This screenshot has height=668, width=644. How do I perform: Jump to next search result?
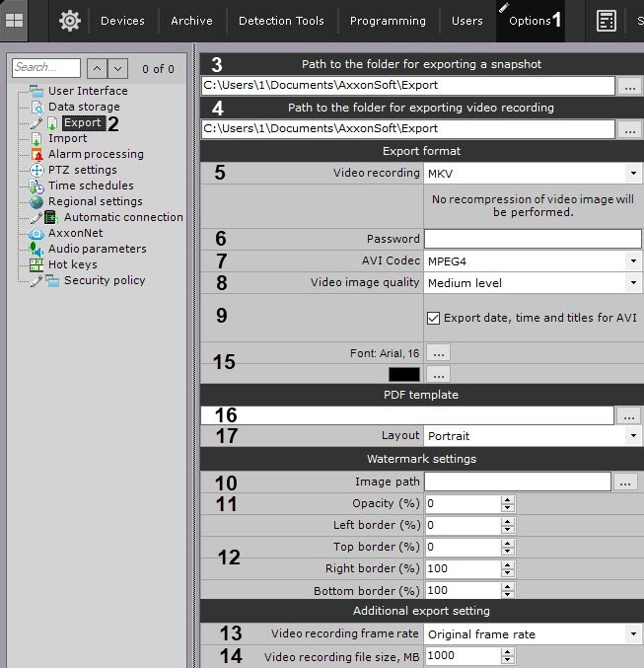pyautogui.click(x=117, y=69)
